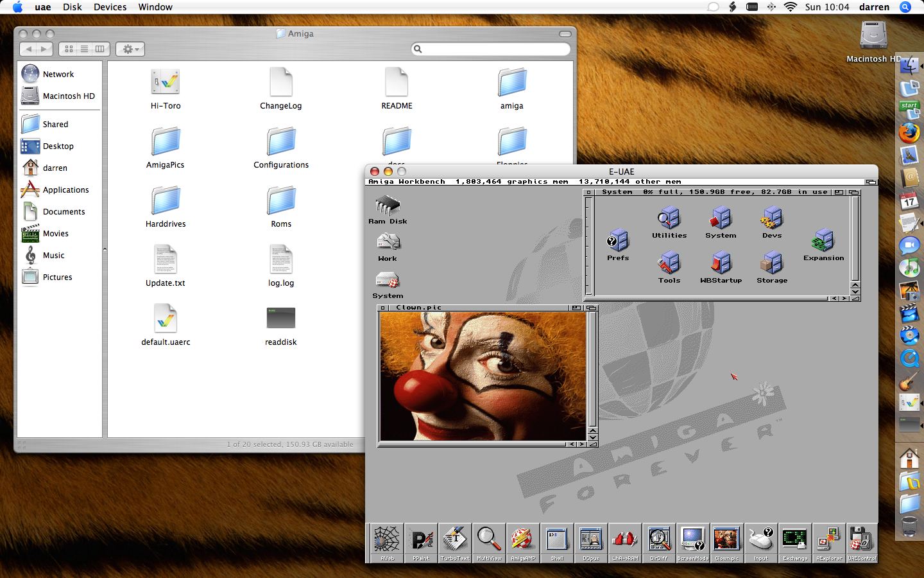924x578 pixels.
Task: Open the Storage drawer
Action: 772,267
